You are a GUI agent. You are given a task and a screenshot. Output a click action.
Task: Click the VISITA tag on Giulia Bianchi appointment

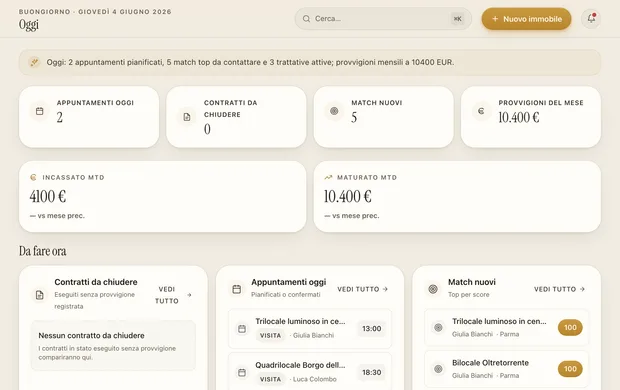[270, 335]
